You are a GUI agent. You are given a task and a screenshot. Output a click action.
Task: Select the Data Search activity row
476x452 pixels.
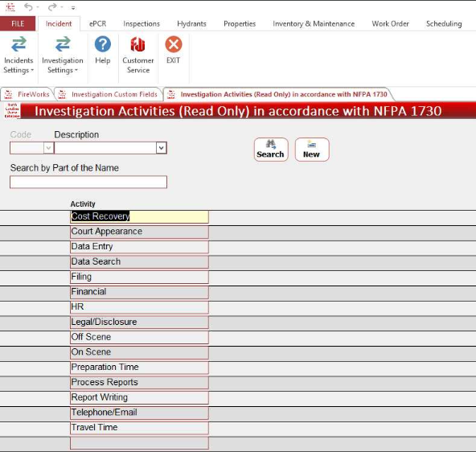(x=139, y=262)
